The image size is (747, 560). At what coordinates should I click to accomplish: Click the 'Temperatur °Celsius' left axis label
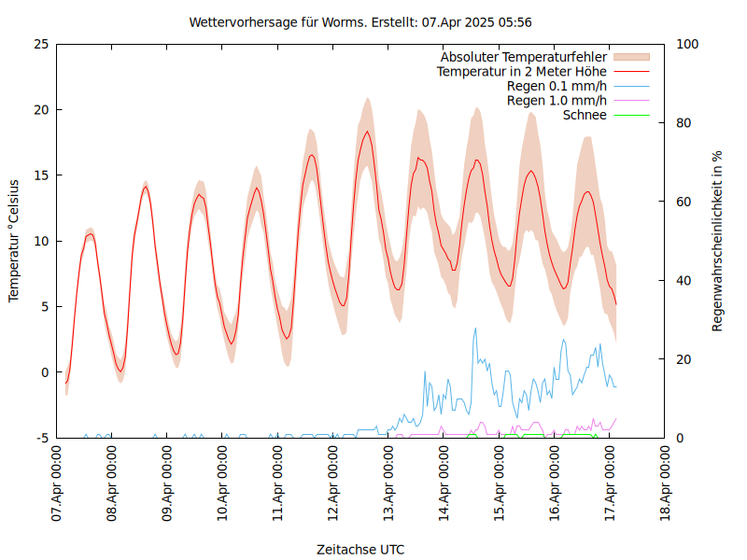point(14,241)
